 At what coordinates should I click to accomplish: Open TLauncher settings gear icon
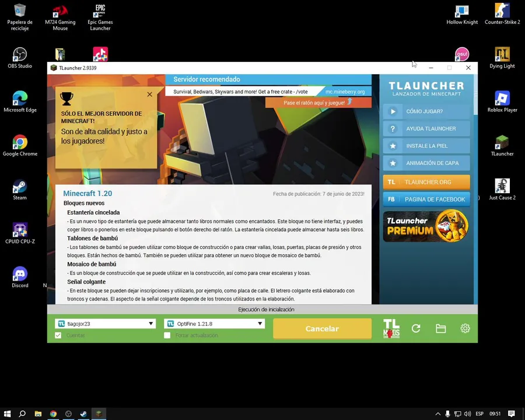click(465, 328)
